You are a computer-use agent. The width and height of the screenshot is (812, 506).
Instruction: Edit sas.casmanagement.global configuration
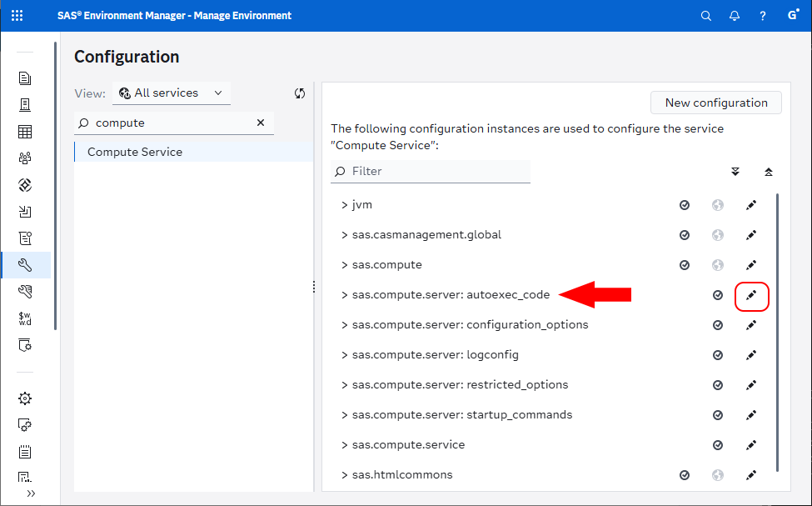pyautogui.click(x=751, y=235)
